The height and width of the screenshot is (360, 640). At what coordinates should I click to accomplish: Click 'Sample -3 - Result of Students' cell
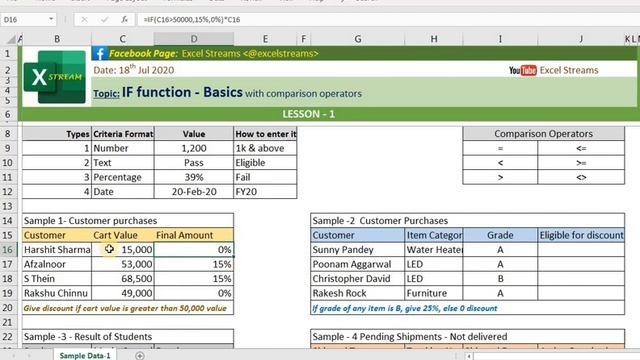point(128,337)
